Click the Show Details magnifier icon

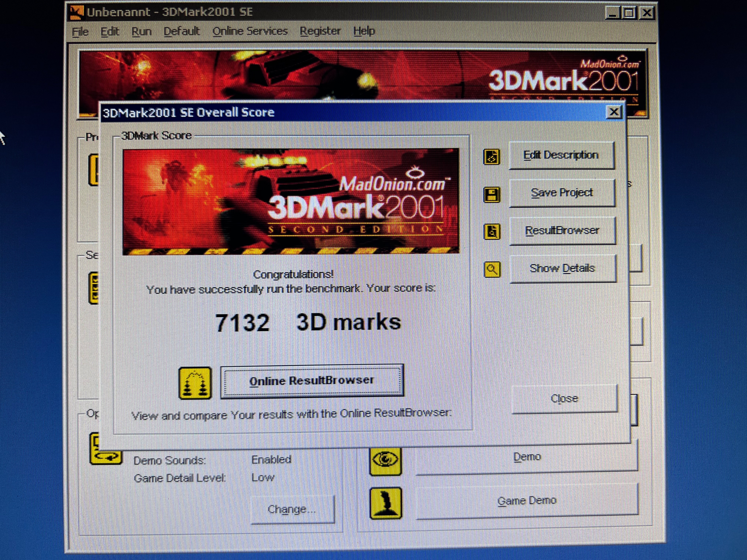click(492, 269)
